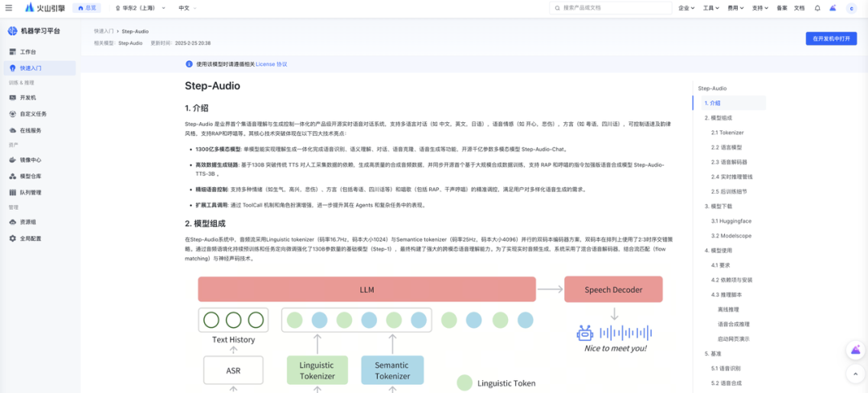Click the 机器学习平台 brain logo icon
The height and width of the screenshot is (393, 868).
pyautogui.click(x=13, y=31)
